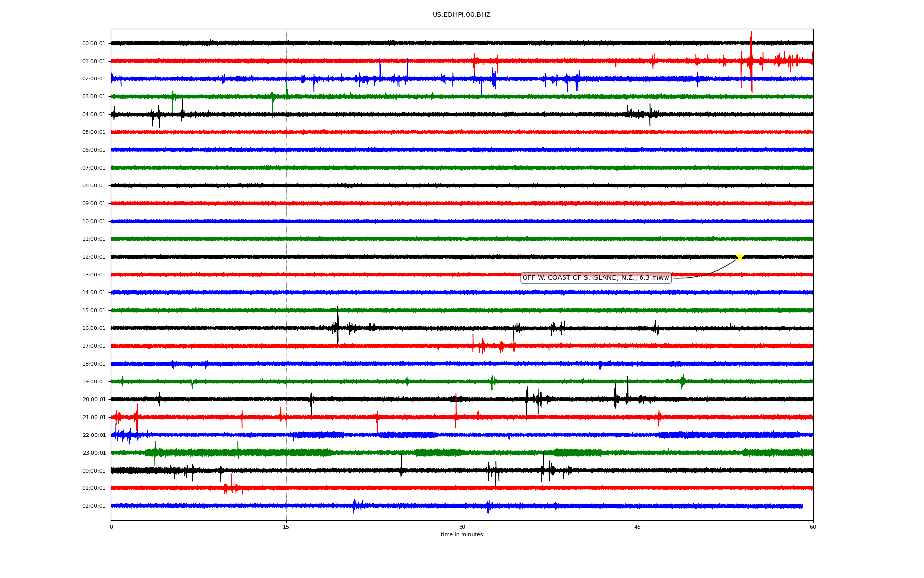Click the 11:00:01 time label
The width and height of the screenshot is (924, 578).
(x=94, y=239)
